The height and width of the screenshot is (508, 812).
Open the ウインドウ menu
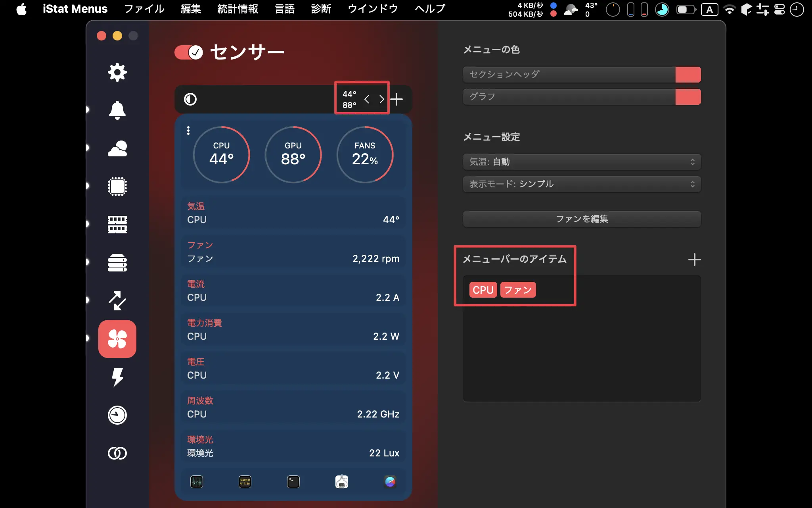click(x=373, y=9)
